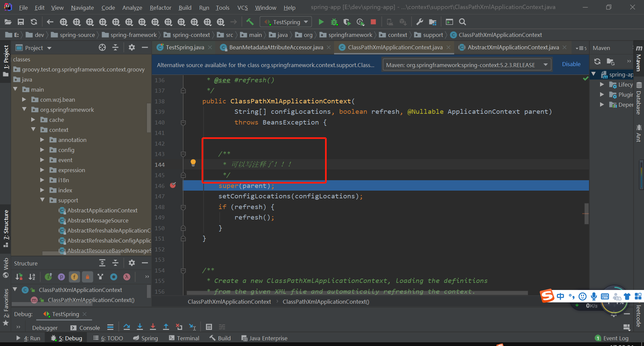The height and width of the screenshot is (346, 644).
Task: Click the Search Everywhere magnifier
Action: tap(463, 22)
